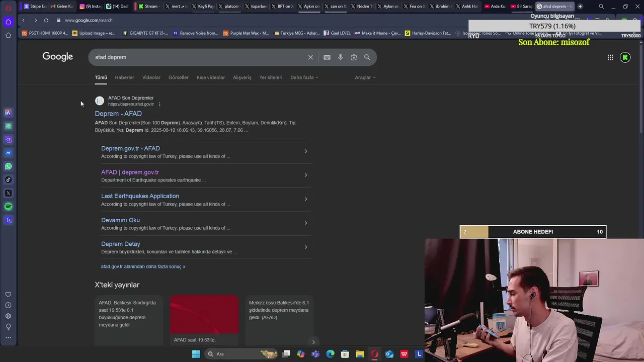Open the Google apps grid
This screenshot has height=362, width=644.
pos(610,57)
